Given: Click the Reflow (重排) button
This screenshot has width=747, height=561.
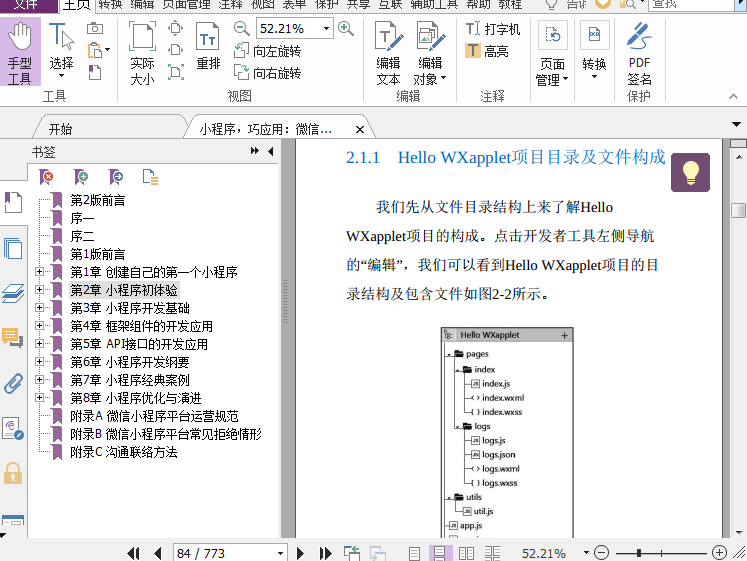Looking at the screenshot, I should (x=208, y=47).
